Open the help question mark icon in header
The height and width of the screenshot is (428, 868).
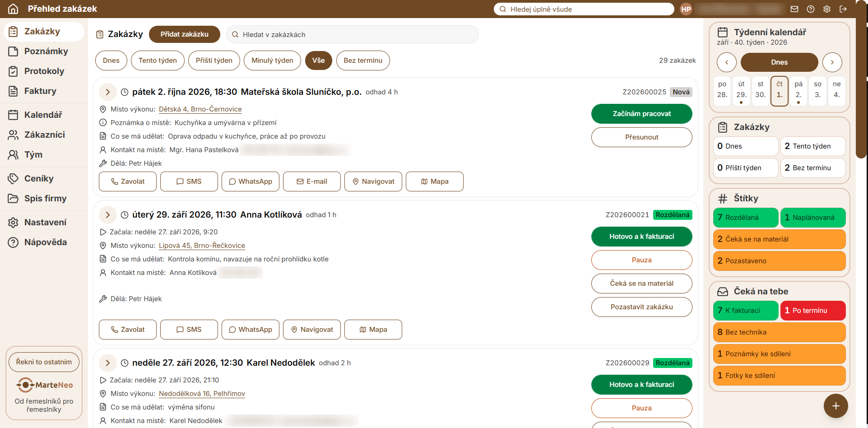point(811,9)
